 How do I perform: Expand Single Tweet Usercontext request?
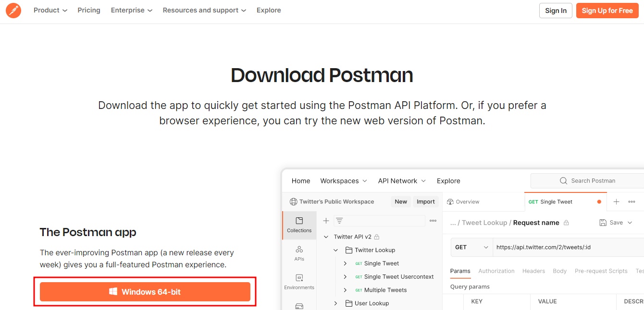345,277
